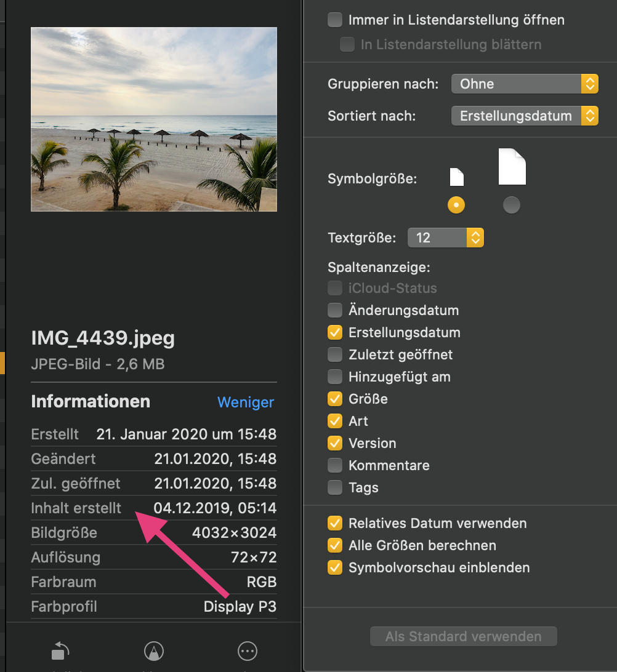Toggle the Kommentare column checkbox
The width and height of the screenshot is (617, 672).
click(335, 465)
